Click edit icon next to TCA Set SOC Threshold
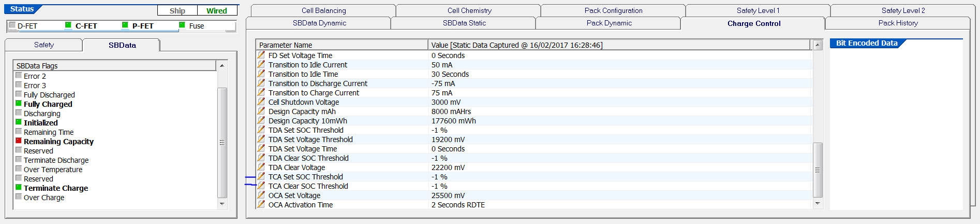This screenshot has height=224, width=980. point(261,176)
